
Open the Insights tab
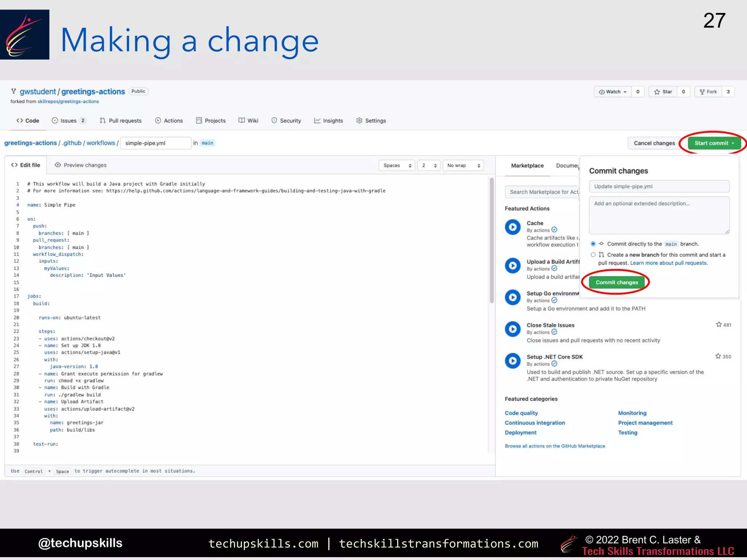coord(329,121)
